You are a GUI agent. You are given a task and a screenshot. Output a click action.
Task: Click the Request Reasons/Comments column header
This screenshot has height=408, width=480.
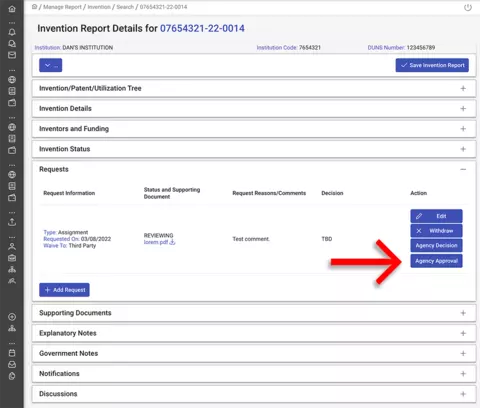coord(269,193)
